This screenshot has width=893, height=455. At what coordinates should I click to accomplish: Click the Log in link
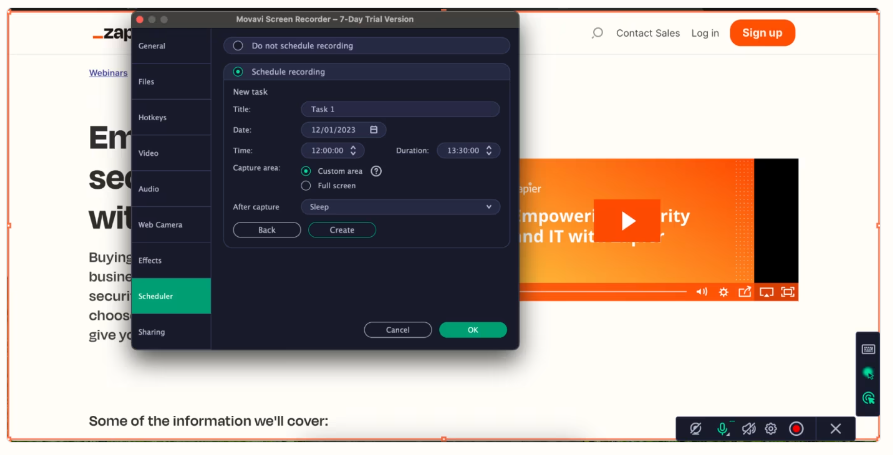click(x=705, y=33)
